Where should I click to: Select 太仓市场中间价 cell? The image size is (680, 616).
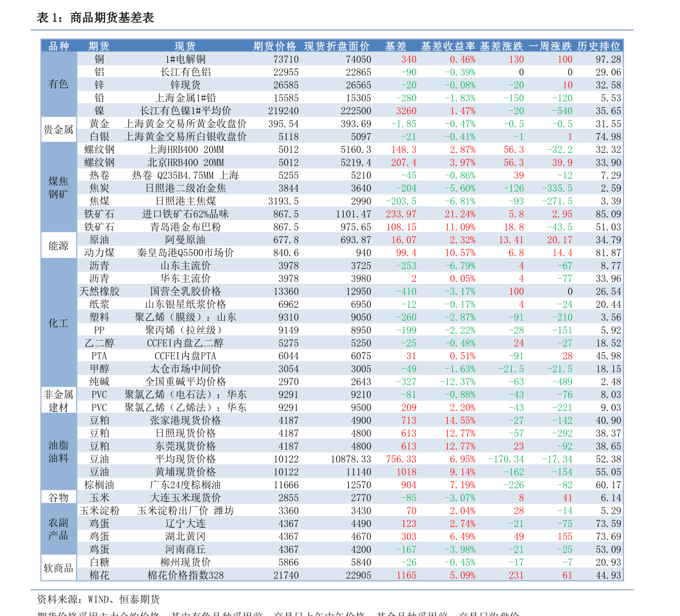[185, 369]
